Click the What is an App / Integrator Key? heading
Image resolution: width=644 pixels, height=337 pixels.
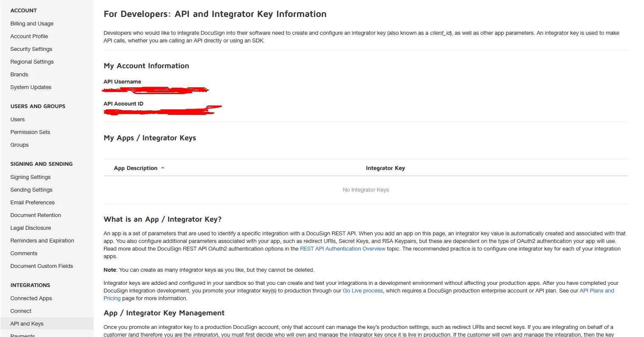pyautogui.click(x=163, y=220)
